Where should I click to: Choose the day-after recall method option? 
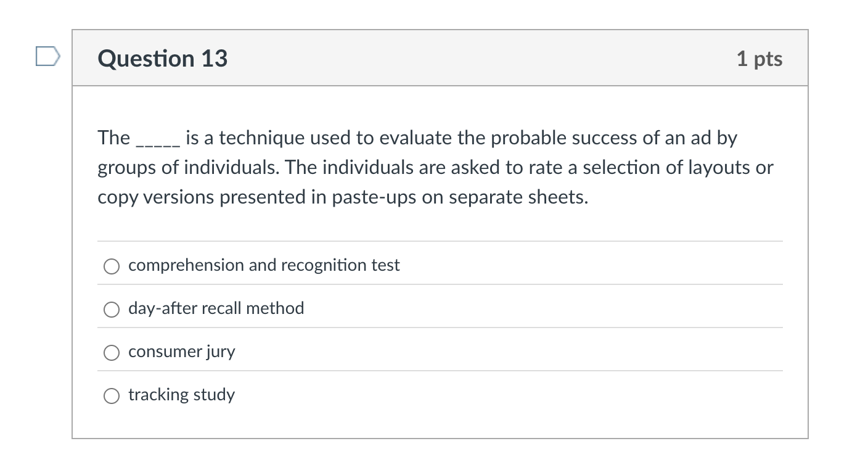(112, 309)
